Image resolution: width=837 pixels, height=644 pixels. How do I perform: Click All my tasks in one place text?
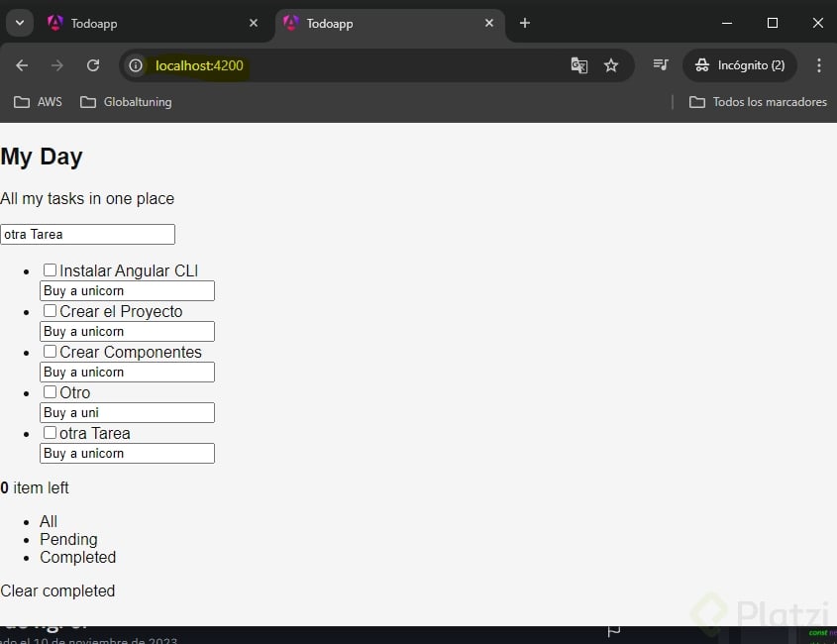(x=87, y=198)
